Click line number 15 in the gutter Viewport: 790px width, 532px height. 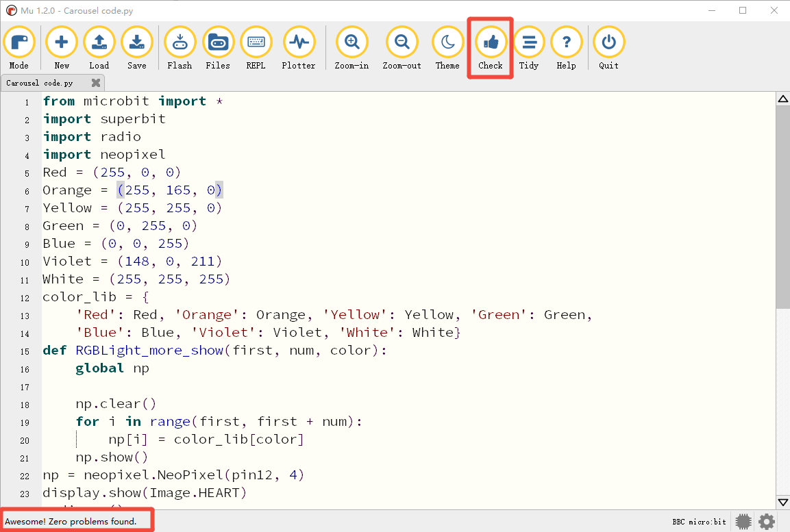25,351
